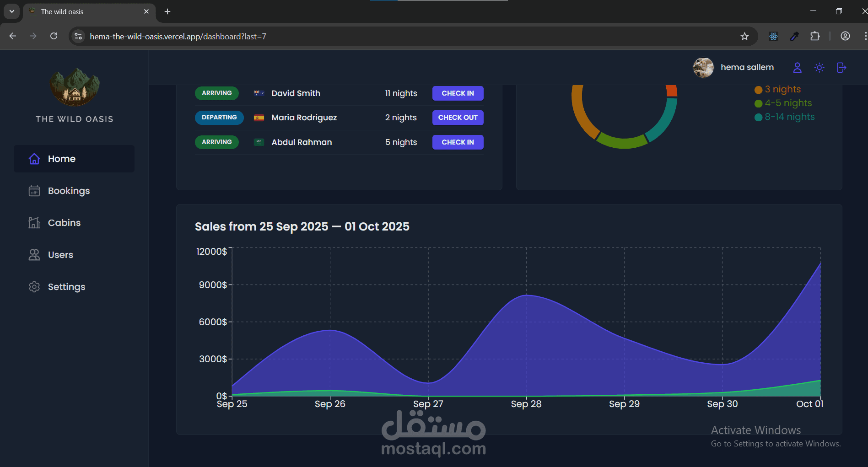The height and width of the screenshot is (467, 868).
Task: Select the Maria Rodriguez guest name
Action: point(304,118)
